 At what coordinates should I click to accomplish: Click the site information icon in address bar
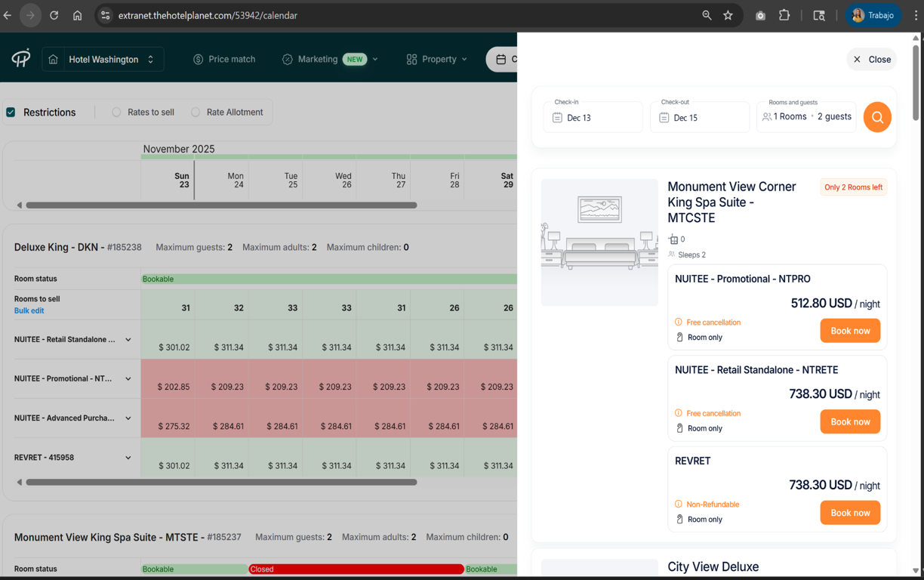pos(106,15)
